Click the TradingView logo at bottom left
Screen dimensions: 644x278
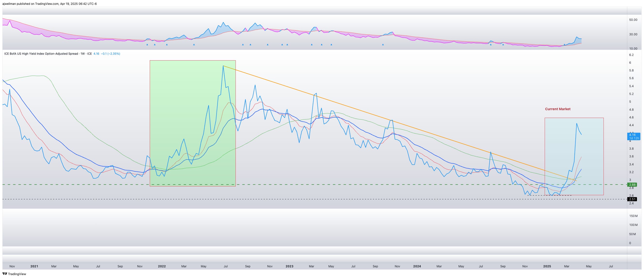coord(14,274)
